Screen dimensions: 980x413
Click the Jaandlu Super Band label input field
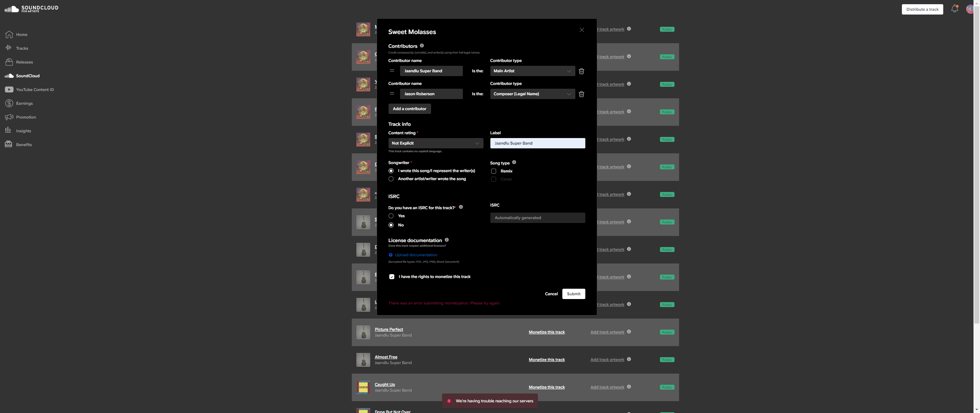coord(538,143)
